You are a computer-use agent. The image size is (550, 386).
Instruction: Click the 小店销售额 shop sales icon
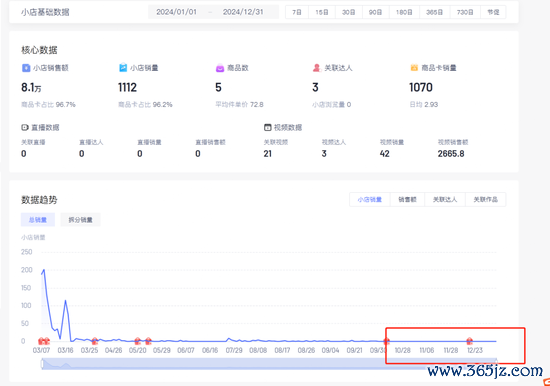(26, 68)
